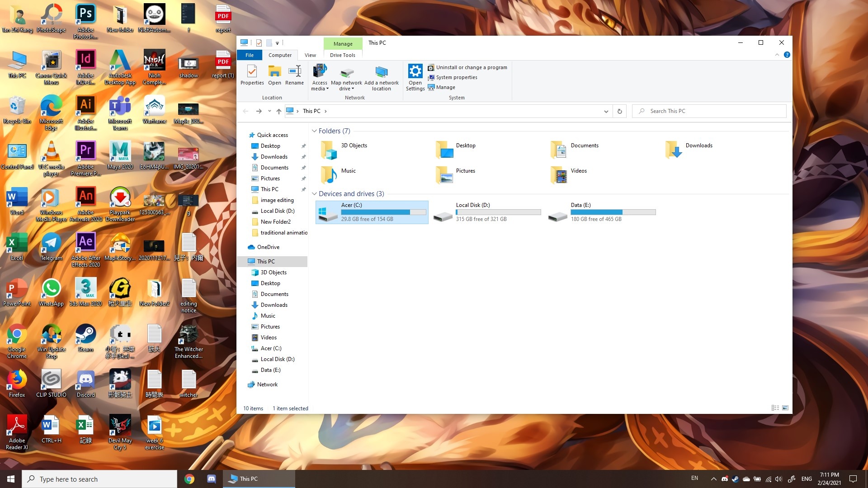Click the Search This PC field
The image size is (868, 488).
click(709, 111)
